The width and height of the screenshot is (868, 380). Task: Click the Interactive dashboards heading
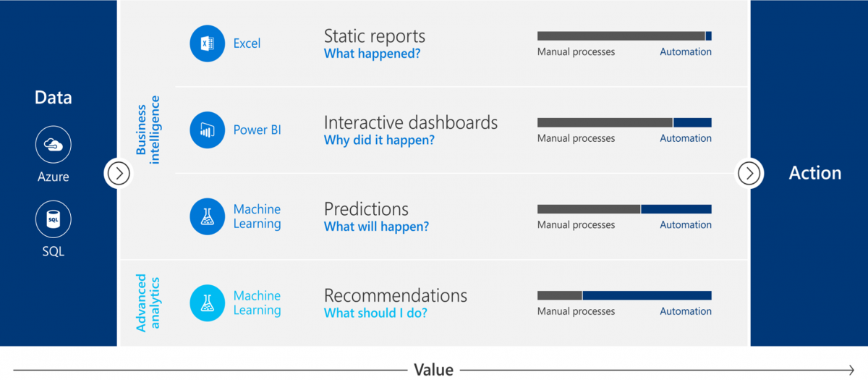pos(411,122)
